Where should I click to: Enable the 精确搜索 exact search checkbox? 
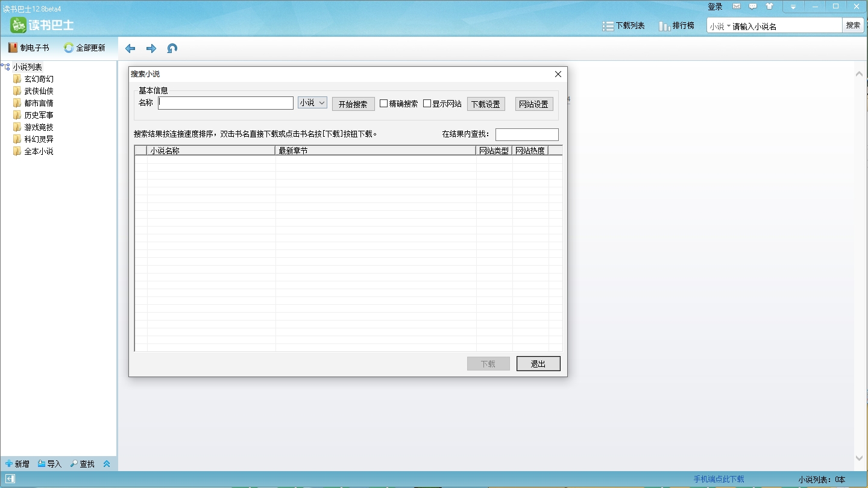tap(384, 103)
